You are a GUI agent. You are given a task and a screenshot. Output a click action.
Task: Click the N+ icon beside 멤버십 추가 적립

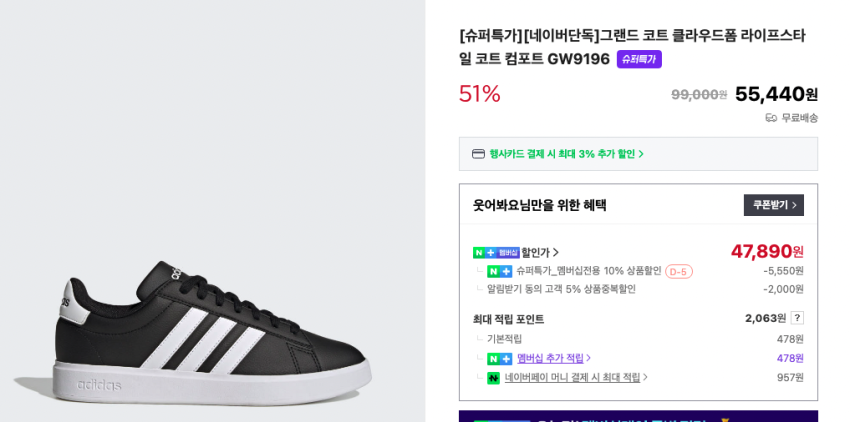pyautogui.click(x=499, y=358)
